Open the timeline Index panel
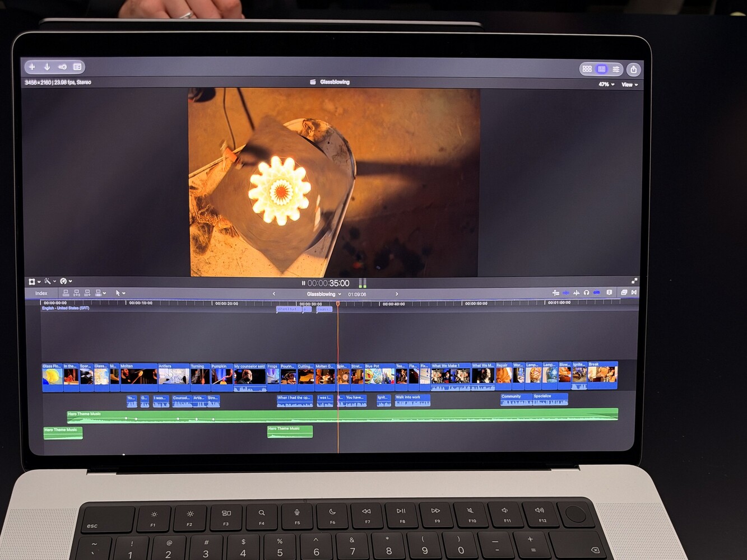747x560 pixels. click(x=41, y=293)
